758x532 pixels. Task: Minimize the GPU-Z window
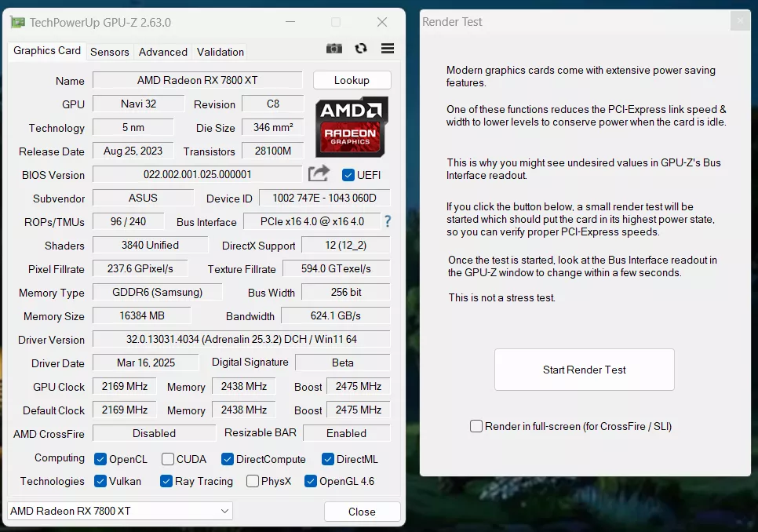290,22
